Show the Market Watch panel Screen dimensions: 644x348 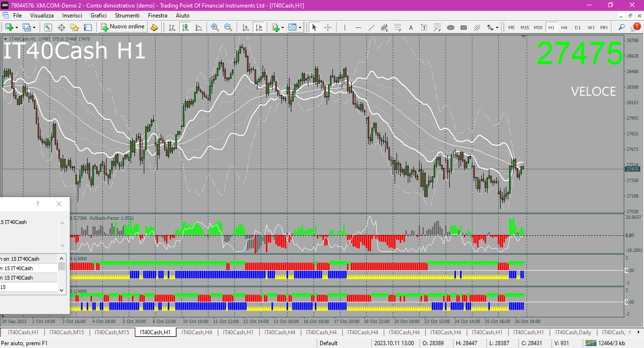coord(48,27)
